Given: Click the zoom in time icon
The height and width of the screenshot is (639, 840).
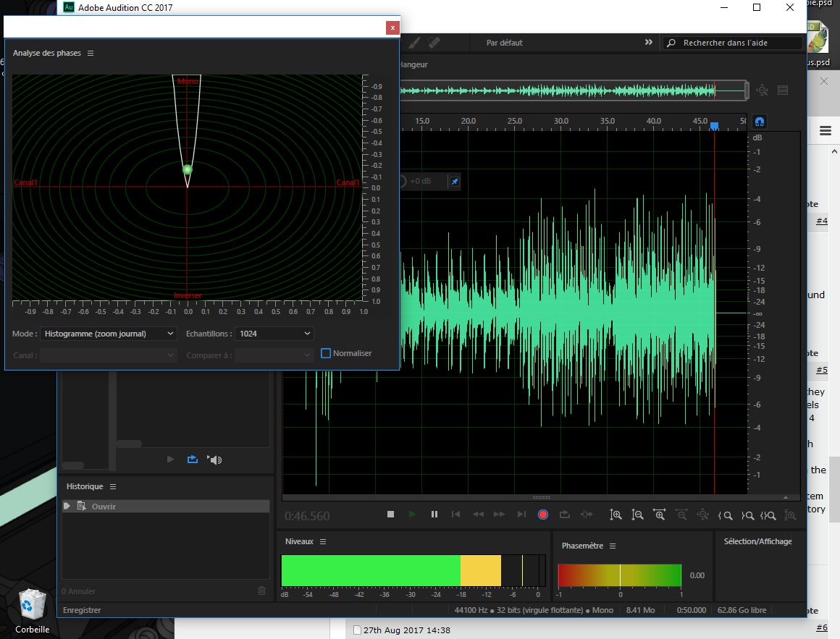Looking at the screenshot, I should [x=659, y=515].
